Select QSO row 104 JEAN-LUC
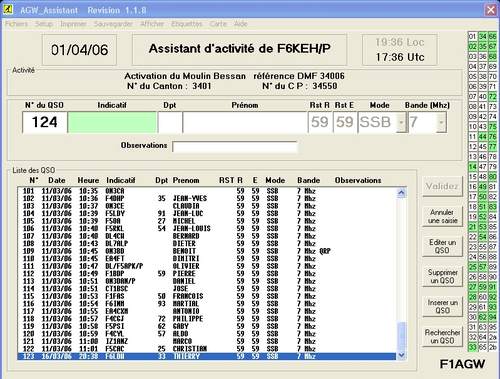This screenshot has height=379, width=500. tap(207, 213)
